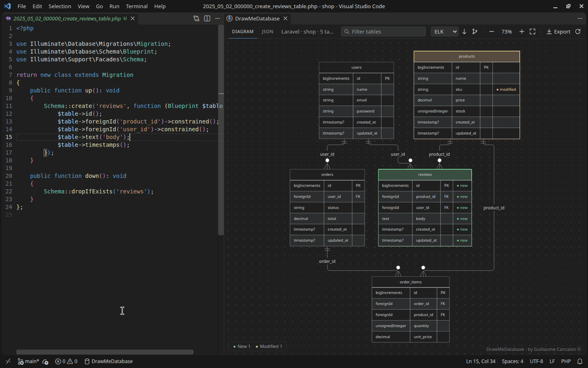Refresh the database diagram

(x=578, y=31)
